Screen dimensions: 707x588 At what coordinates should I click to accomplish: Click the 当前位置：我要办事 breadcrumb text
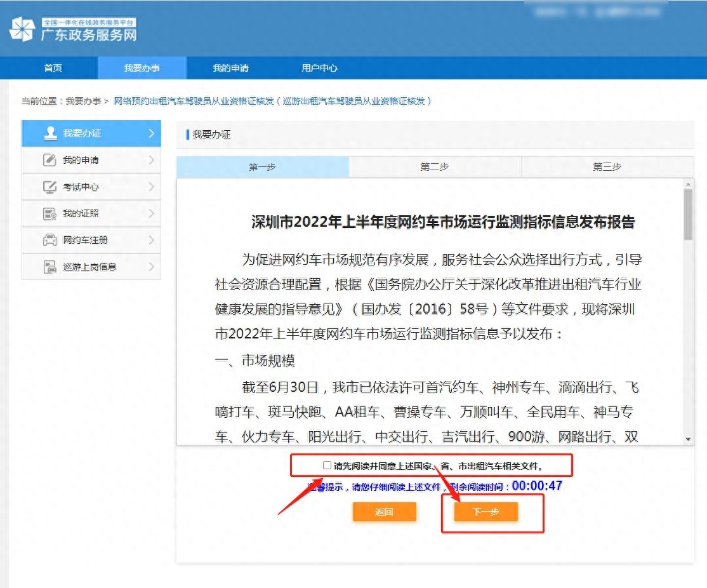[x=62, y=101]
